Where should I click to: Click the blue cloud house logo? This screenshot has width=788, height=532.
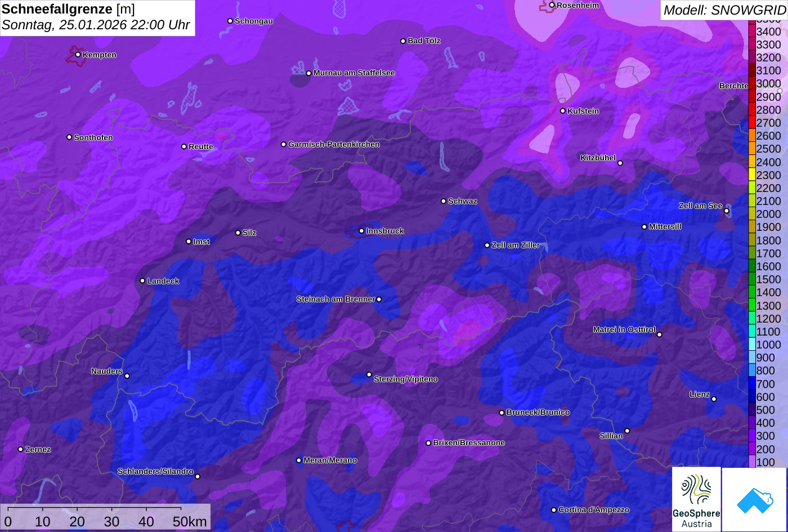[754, 499]
